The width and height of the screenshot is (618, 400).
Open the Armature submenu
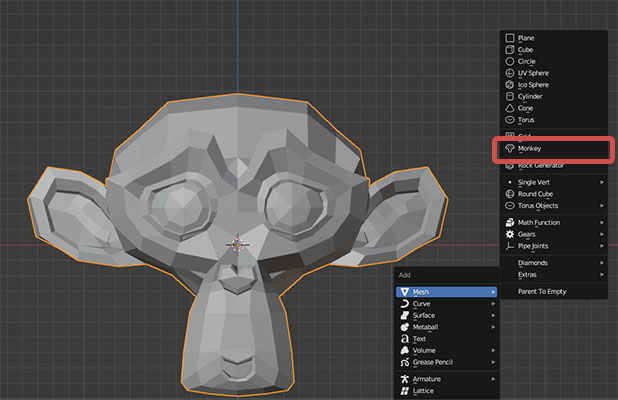pos(447,379)
